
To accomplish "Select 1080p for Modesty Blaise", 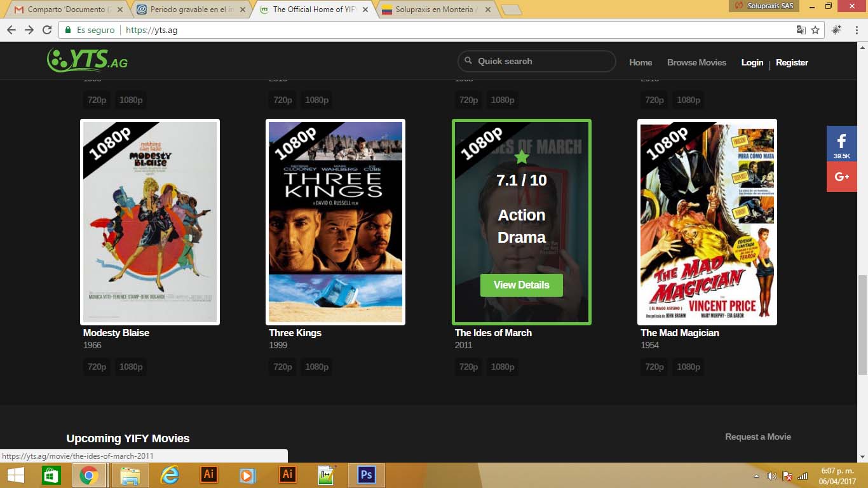I will (x=131, y=367).
